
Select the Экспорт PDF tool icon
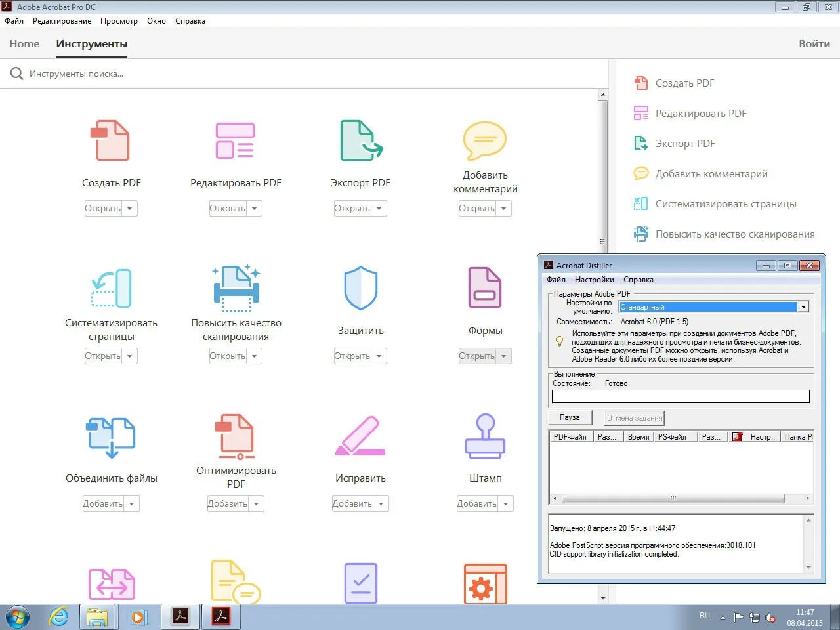click(360, 140)
